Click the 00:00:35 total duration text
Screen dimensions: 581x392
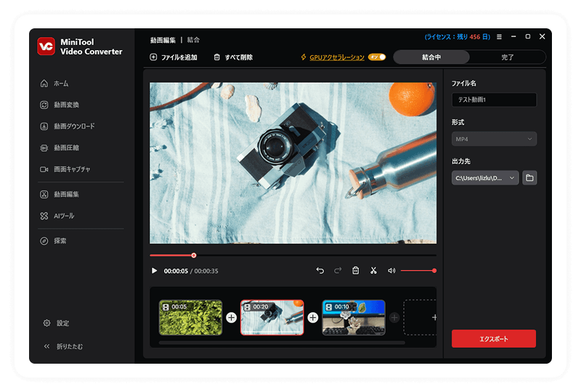coord(206,271)
